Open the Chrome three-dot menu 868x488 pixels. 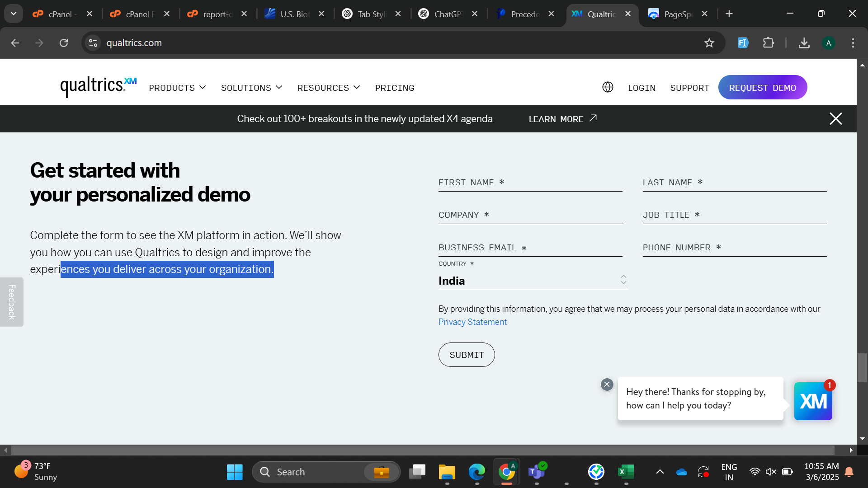(x=853, y=43)
